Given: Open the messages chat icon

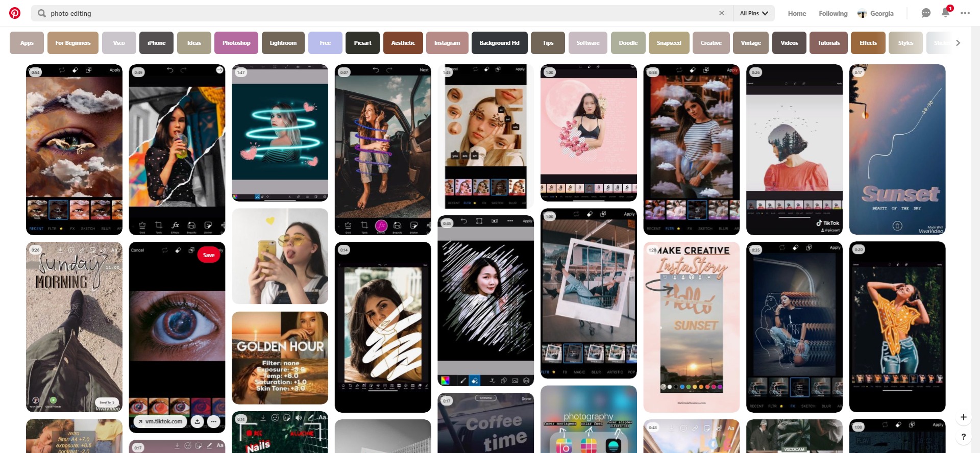Looking at the screenshot, I should [x=926, y=13].
